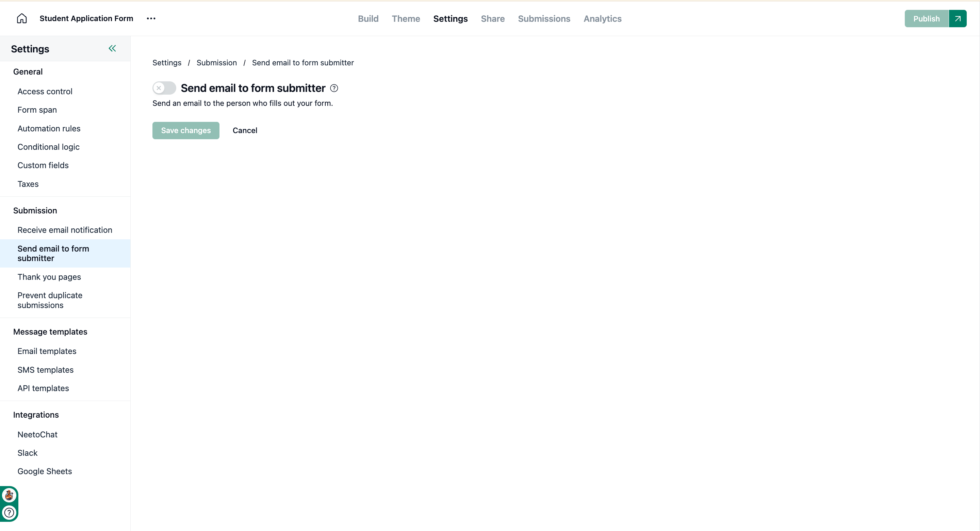Click the Integrations section heading
Image resolution: width=980 pixels, height=531 pixels.
(36, 415)
